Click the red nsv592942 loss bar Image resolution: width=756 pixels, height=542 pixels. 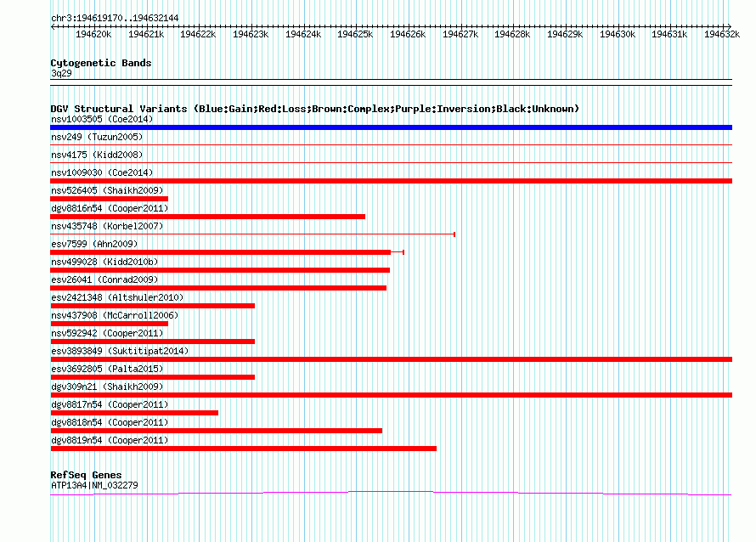pos(152,342)
